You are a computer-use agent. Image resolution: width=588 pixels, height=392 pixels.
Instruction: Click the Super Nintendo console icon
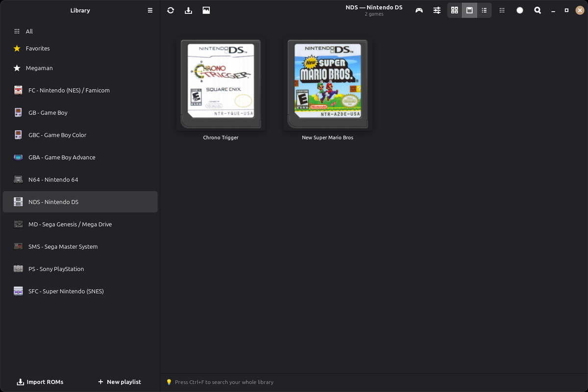point(18,291)
